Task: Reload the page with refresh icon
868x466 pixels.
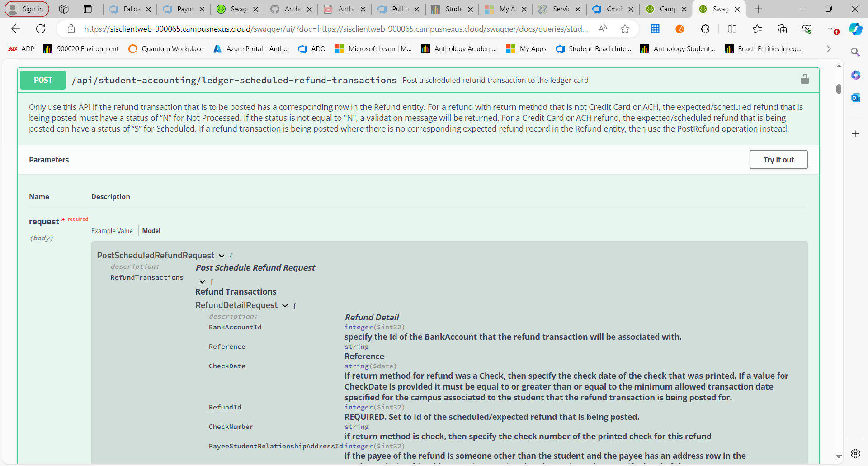Action: 41,29
